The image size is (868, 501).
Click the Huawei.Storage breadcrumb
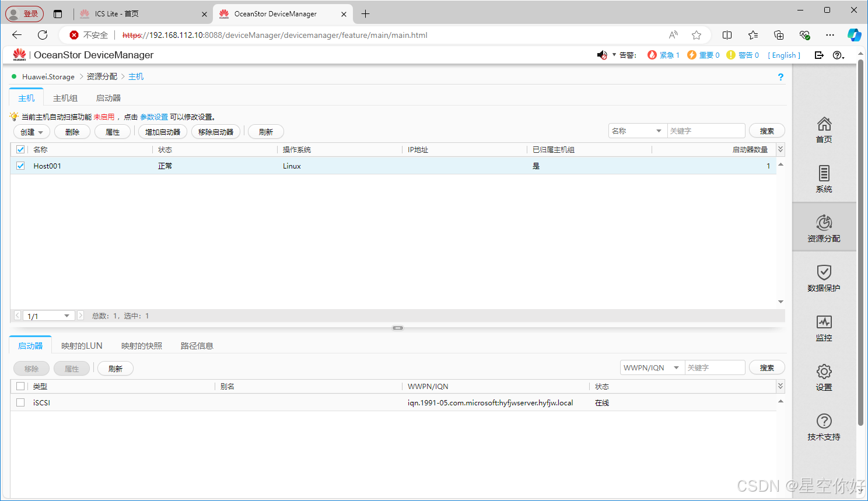tap(48, 76)
